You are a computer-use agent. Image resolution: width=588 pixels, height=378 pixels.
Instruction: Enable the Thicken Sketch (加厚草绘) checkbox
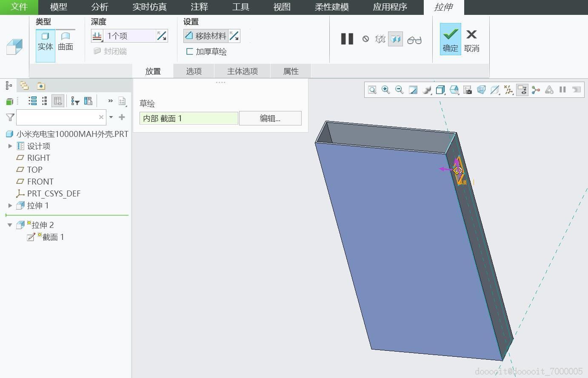(x=206, y=52)
